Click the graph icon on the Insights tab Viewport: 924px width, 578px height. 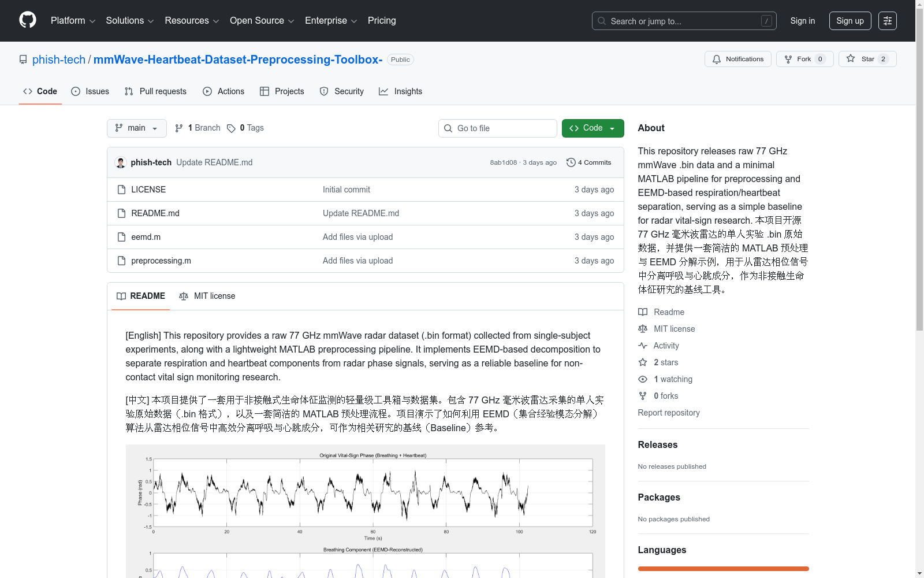click(x=383, y=91)
